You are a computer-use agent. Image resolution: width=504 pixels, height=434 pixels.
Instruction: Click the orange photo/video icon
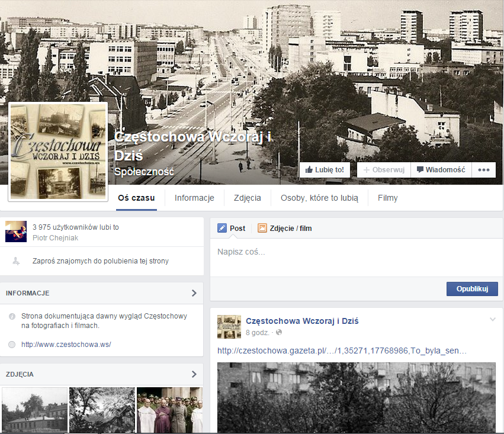[x=262, y=228]
